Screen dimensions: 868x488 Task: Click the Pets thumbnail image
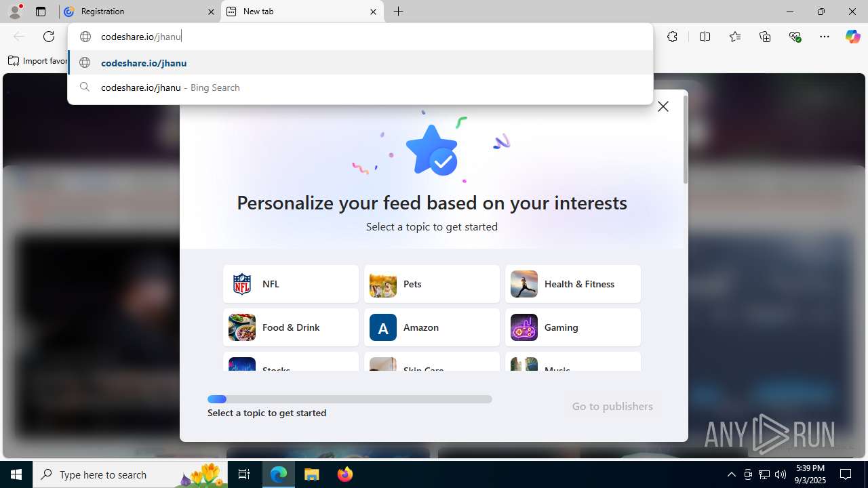[x=383, y=284]
